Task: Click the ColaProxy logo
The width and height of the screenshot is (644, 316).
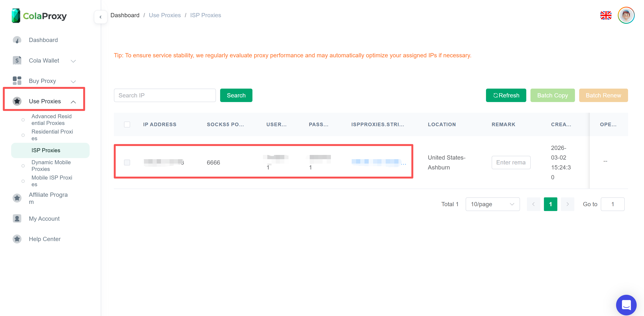Action: [39, 16]
